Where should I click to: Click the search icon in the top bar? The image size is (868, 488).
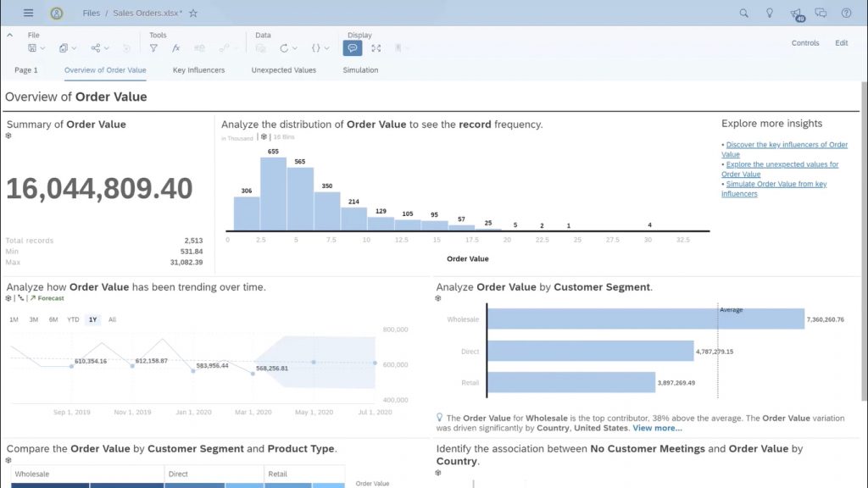tap(743, 13)
